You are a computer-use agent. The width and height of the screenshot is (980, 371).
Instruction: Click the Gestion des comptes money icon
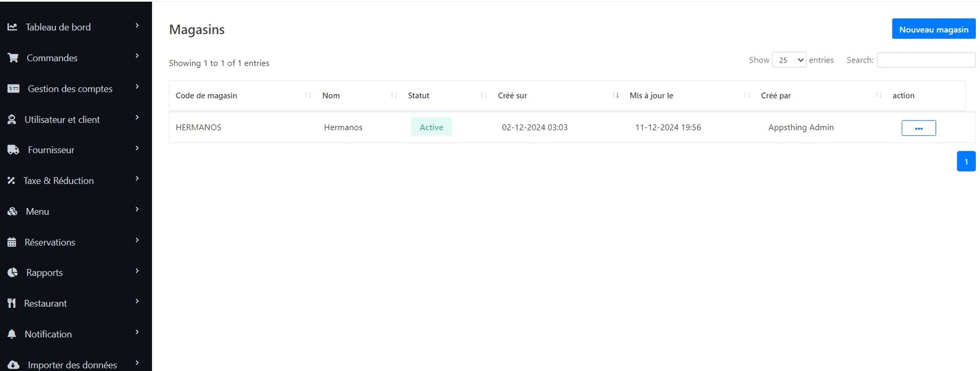13,89
